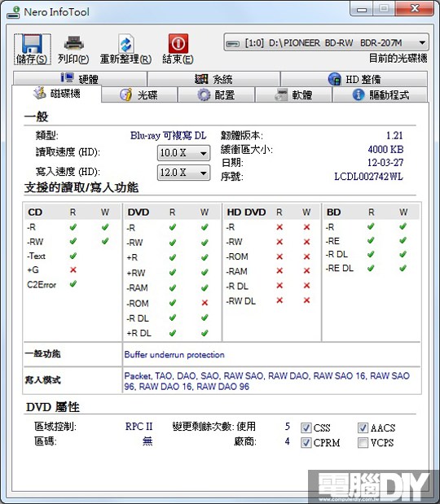Toggle the CPRM checkbox
This screenshot has width=440, height=504.
tap(306, 443)
